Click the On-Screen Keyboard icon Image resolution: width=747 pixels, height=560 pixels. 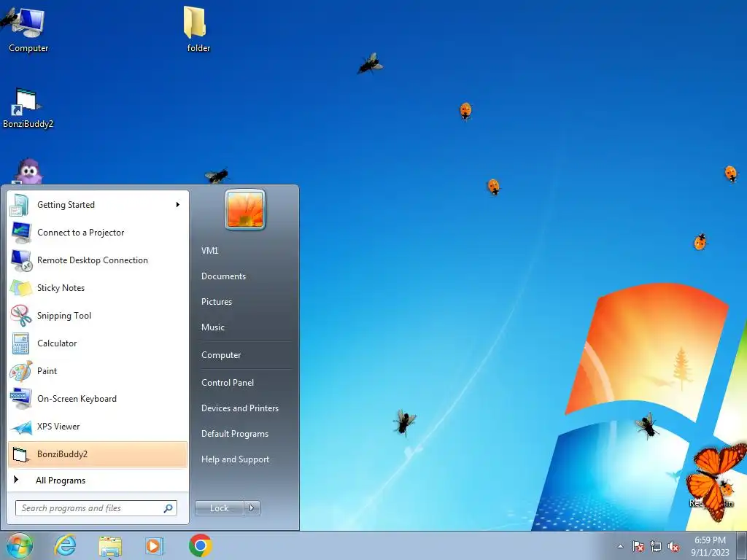tap(21, 399)
